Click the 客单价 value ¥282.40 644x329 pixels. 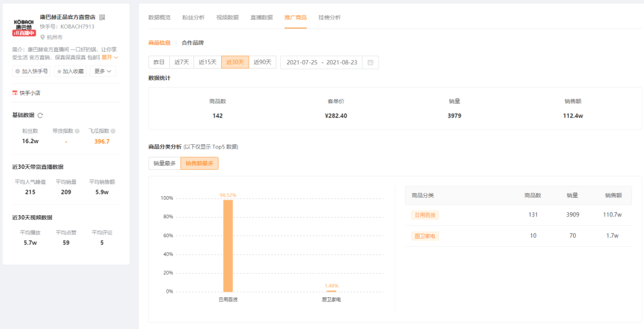pyautogui.click(x=336, y=116)
